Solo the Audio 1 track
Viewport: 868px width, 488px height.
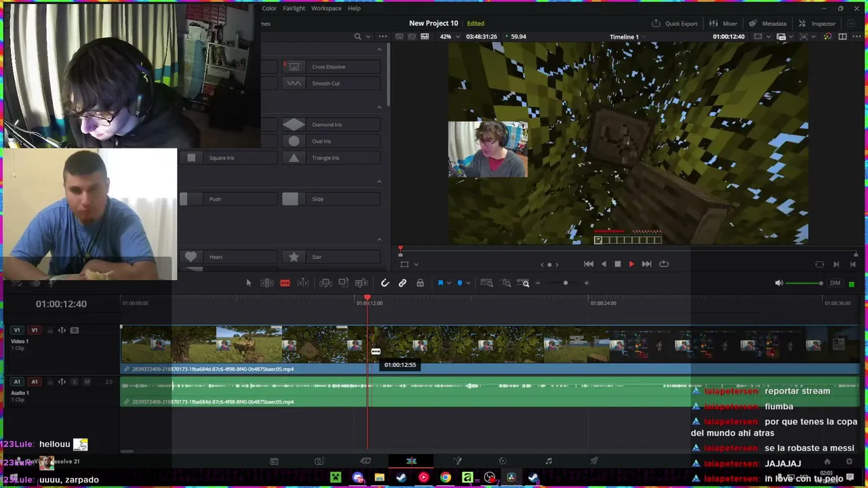coord(75,382)
